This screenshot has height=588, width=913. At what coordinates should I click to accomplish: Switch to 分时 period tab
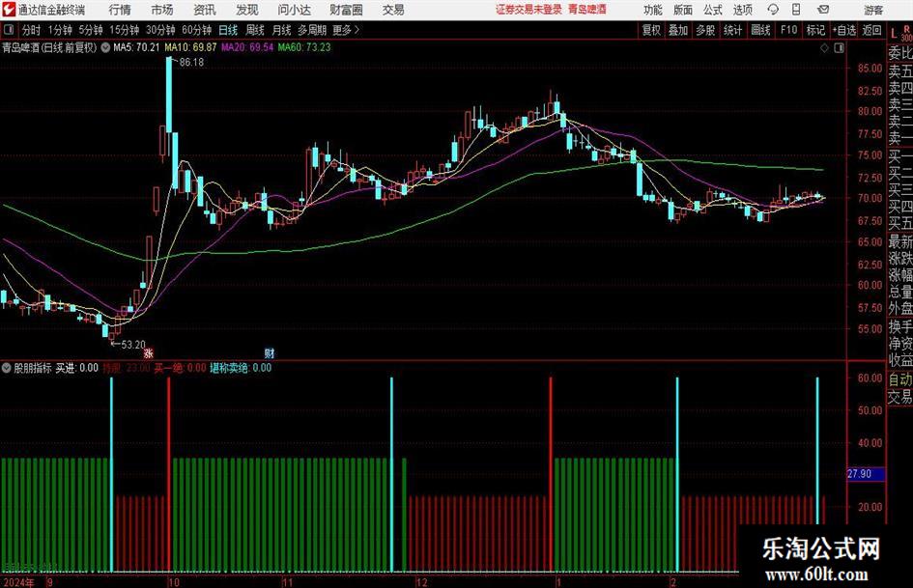(32, 30)
